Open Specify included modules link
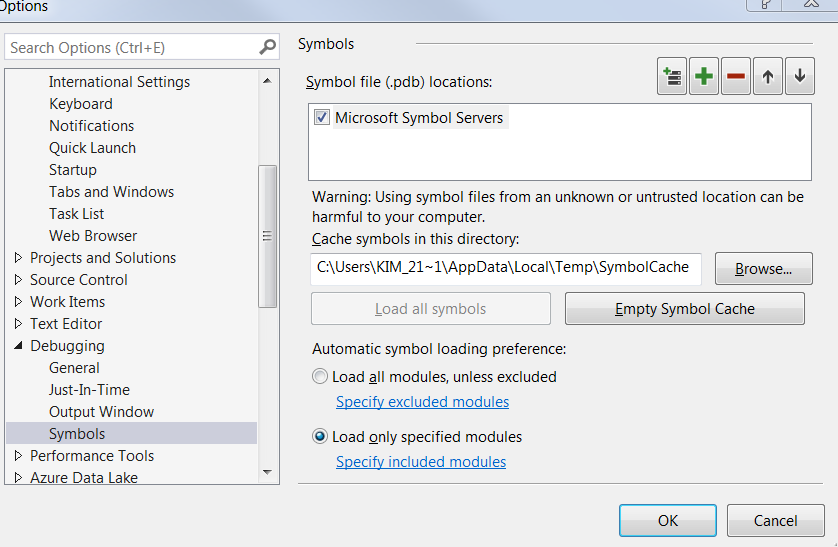This screenshot has height=547, width=838. pos(421,462)
